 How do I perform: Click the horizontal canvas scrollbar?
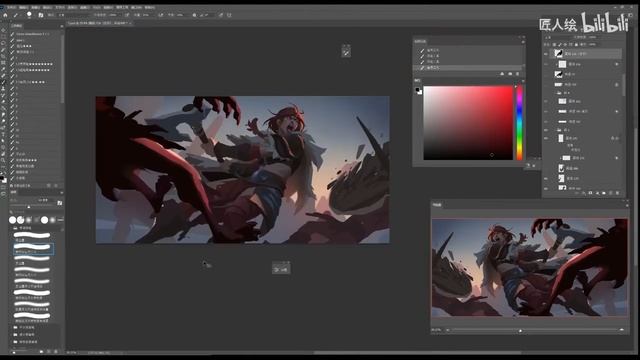[417, 353]
